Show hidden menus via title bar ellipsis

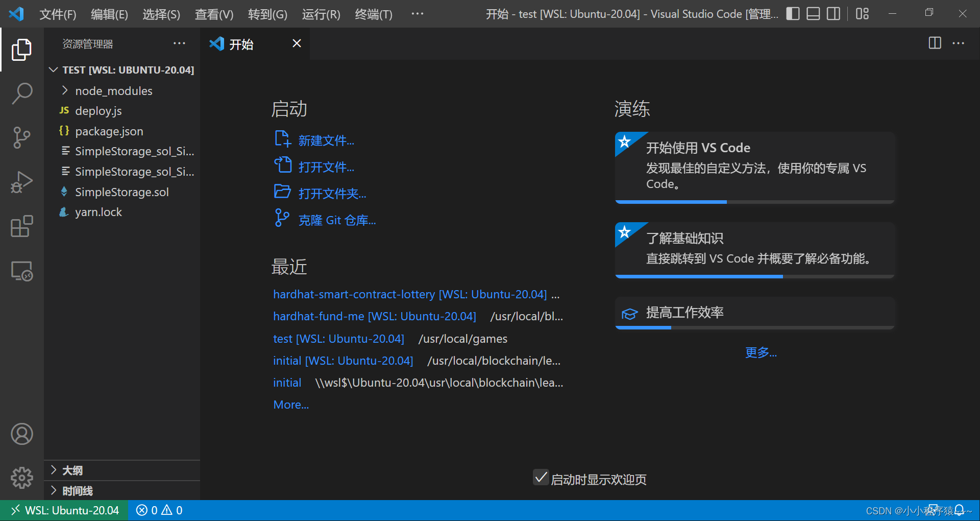pos(417,14)
